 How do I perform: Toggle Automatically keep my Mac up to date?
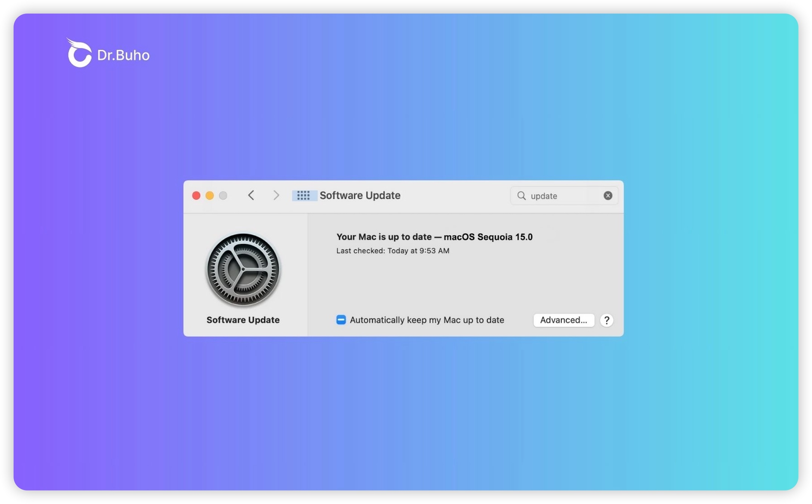[341, 320]
